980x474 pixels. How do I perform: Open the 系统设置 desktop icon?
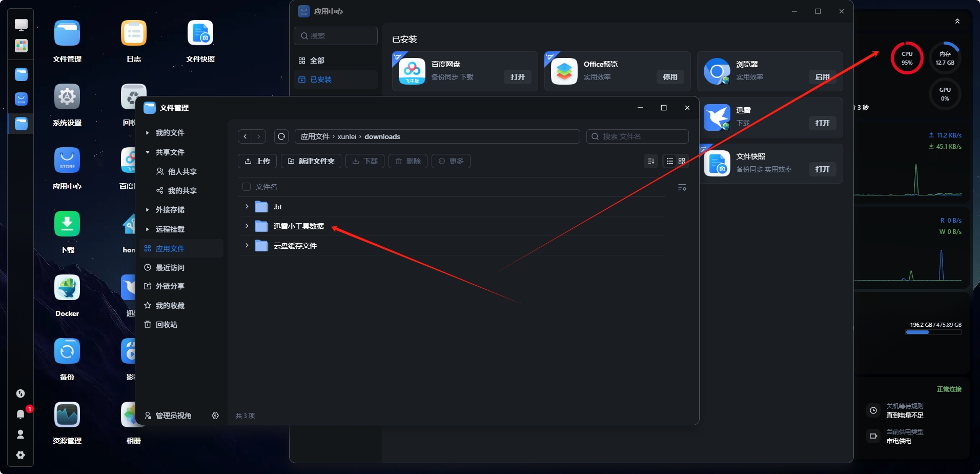click(67, 97)
